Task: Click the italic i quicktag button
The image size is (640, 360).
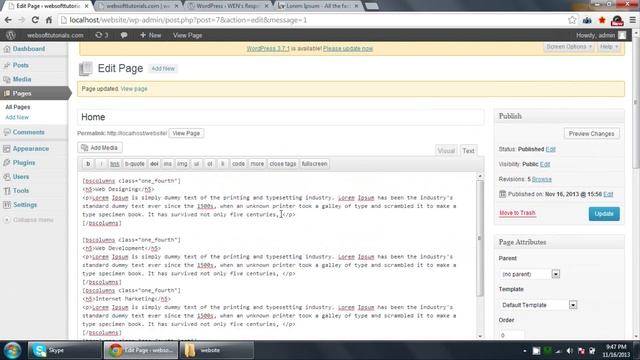Action: point(101,164)
